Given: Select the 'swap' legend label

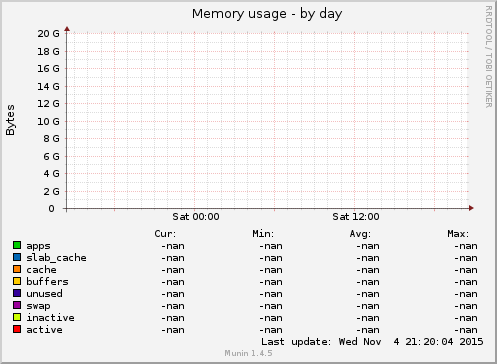Looking at the screenshot, I should [38, 306].
